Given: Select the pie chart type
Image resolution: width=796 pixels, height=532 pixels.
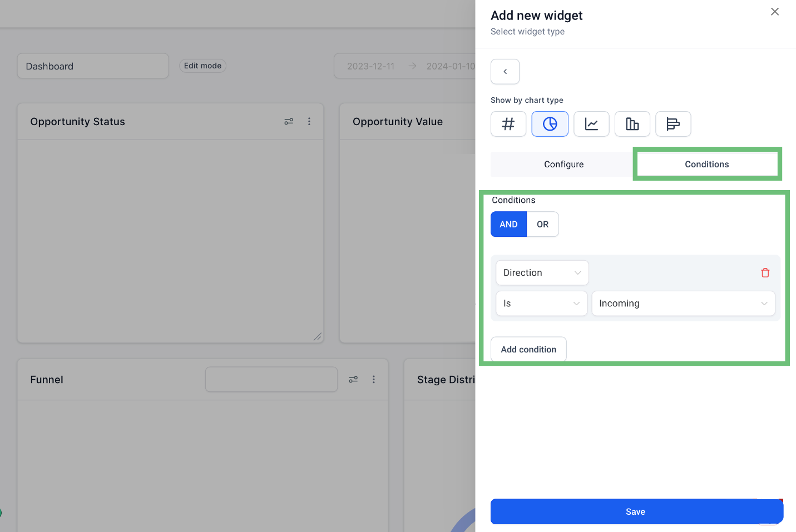Looking at the screenshot, I should (550, 124).
